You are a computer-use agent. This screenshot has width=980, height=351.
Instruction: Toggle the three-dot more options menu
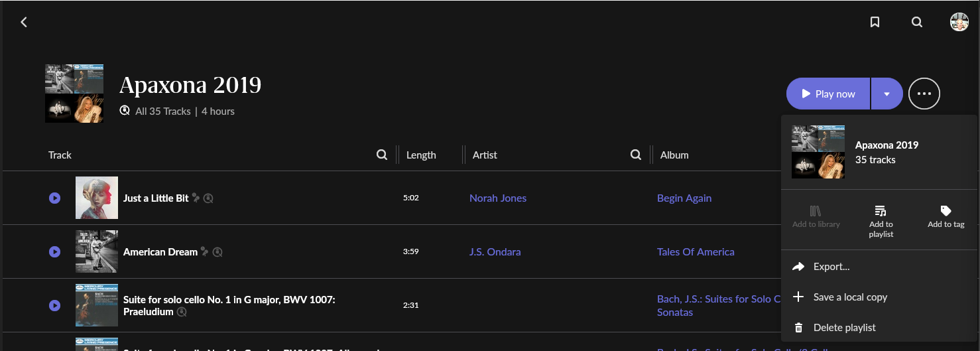tap(924, 94)
